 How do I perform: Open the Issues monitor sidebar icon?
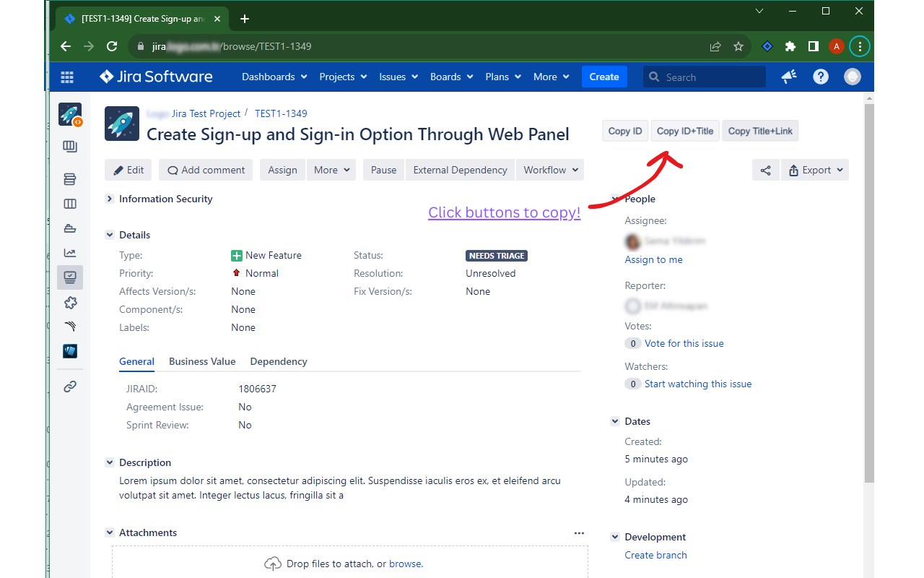tap(70, 277)
